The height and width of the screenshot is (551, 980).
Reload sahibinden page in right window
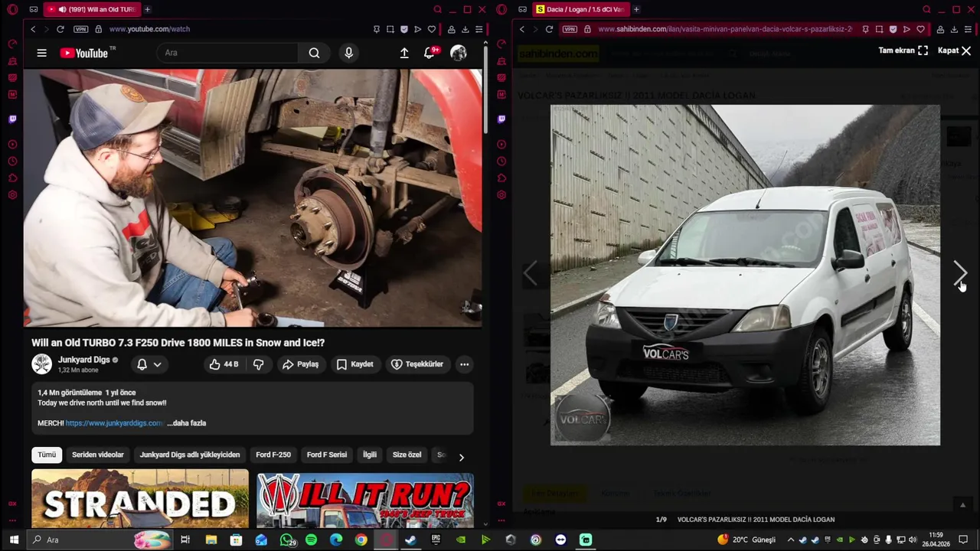tap(549, 29)
